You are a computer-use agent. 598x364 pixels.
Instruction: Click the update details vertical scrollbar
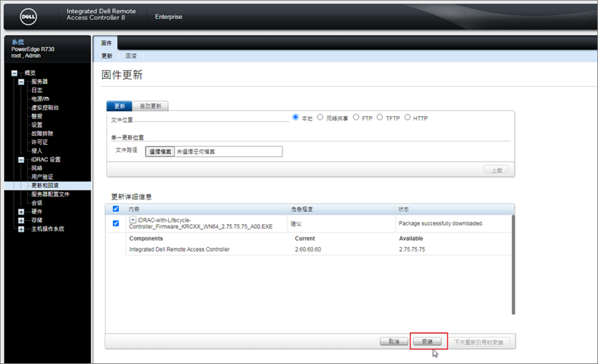[x=513, y=264]
